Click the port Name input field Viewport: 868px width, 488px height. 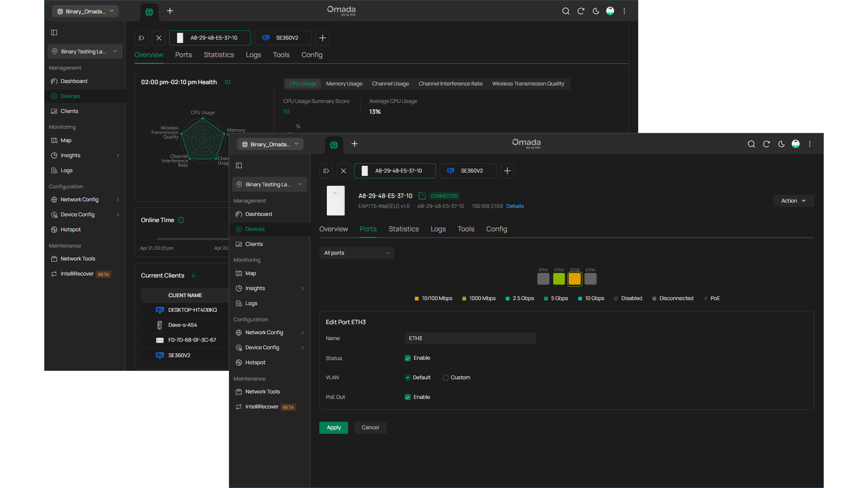point(470,338)
